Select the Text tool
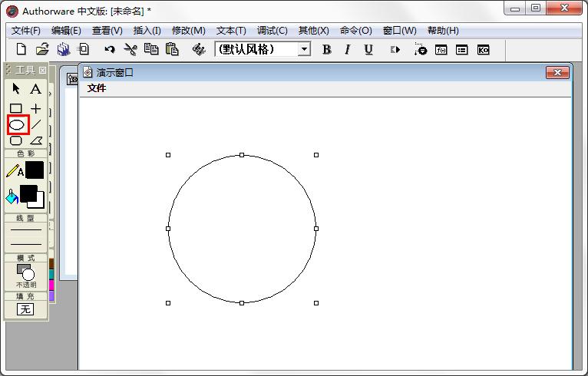 point(35,89)
